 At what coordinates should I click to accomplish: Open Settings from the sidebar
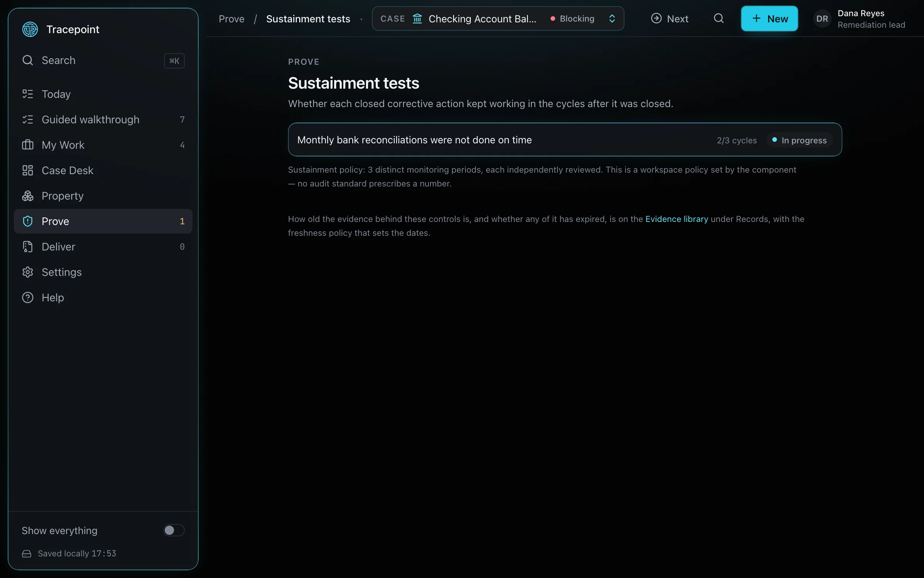click(103, 272)
